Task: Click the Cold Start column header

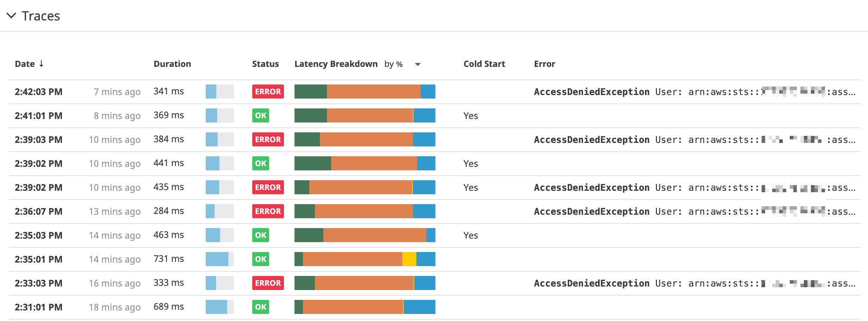Action: [484, 64]
